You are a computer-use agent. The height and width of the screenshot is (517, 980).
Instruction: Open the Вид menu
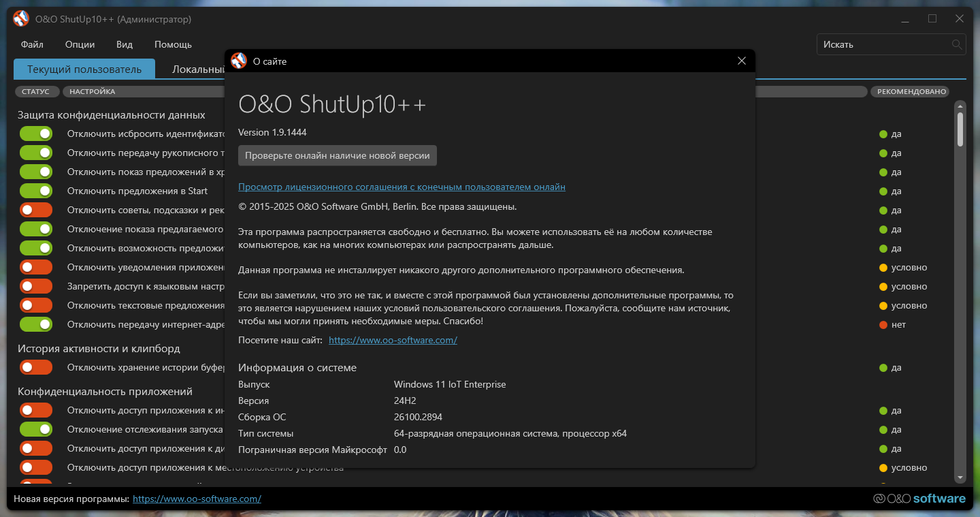[x=125, y=44]
